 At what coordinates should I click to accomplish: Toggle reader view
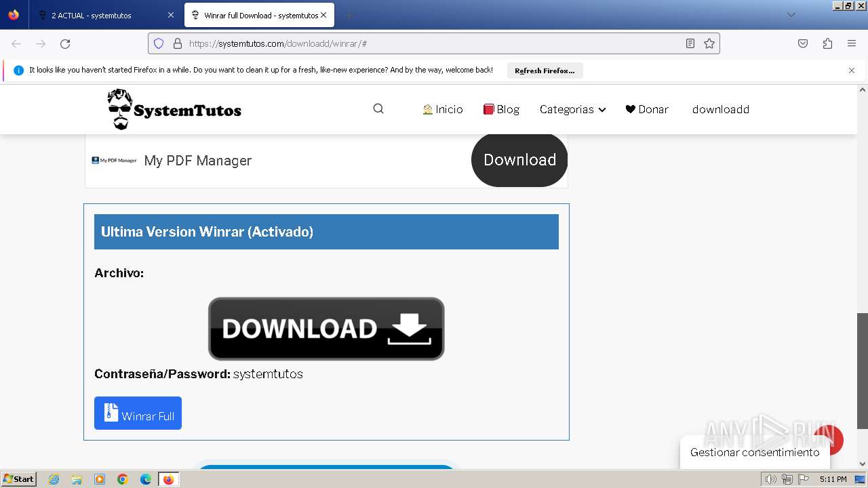(x=690, y=43)
